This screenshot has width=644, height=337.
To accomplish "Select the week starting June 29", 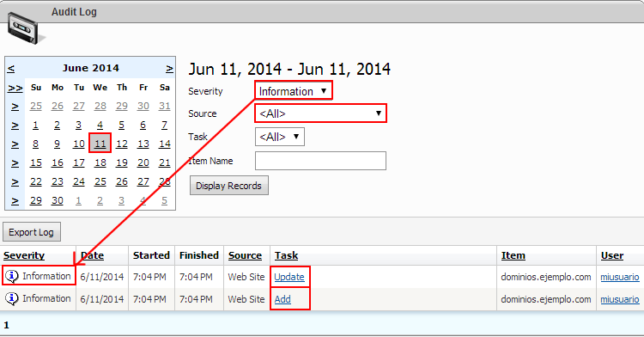I will 15,201.
